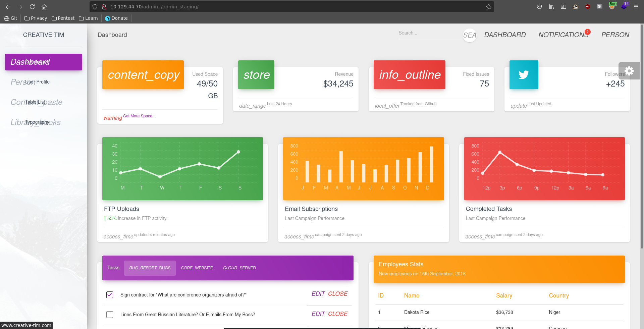Open User Profile in the sidebar

point(37,82)
